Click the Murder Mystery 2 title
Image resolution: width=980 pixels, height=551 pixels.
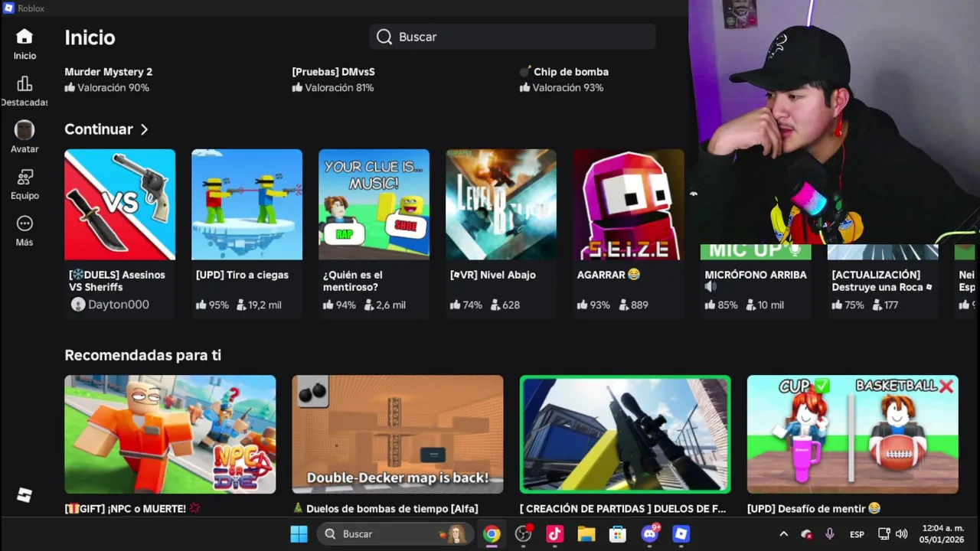[x=108, y=72]
